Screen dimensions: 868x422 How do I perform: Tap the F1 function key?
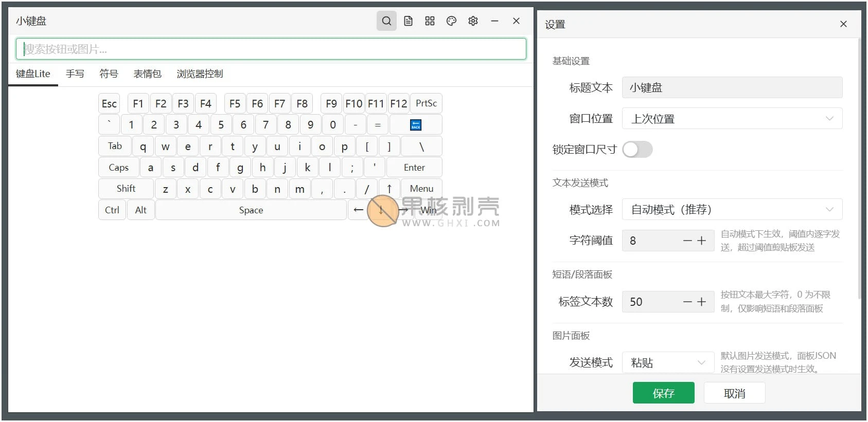click(x=138, y=103)
